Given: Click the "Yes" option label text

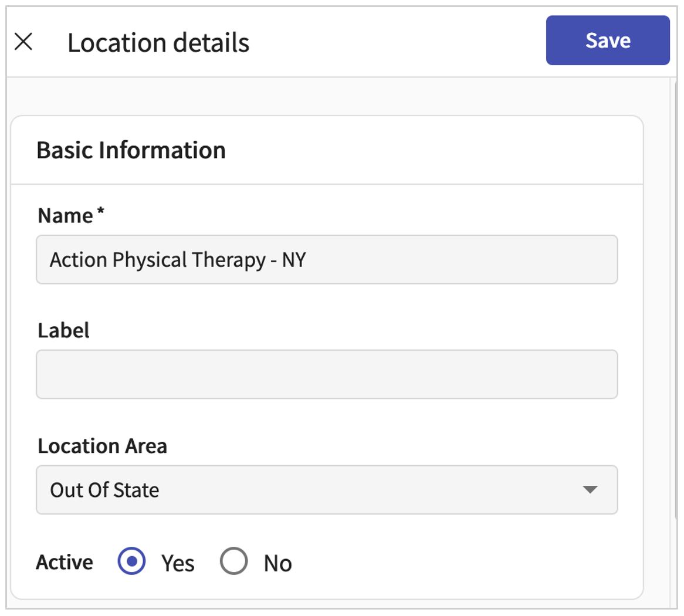Looking at the screenshot, I should click(178, 563).
